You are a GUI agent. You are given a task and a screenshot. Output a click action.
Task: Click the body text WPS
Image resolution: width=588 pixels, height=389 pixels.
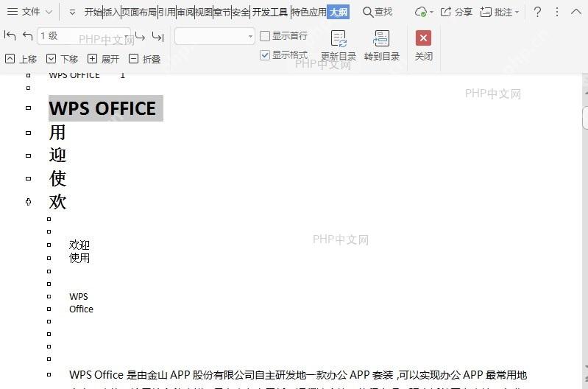pos(78,297)
